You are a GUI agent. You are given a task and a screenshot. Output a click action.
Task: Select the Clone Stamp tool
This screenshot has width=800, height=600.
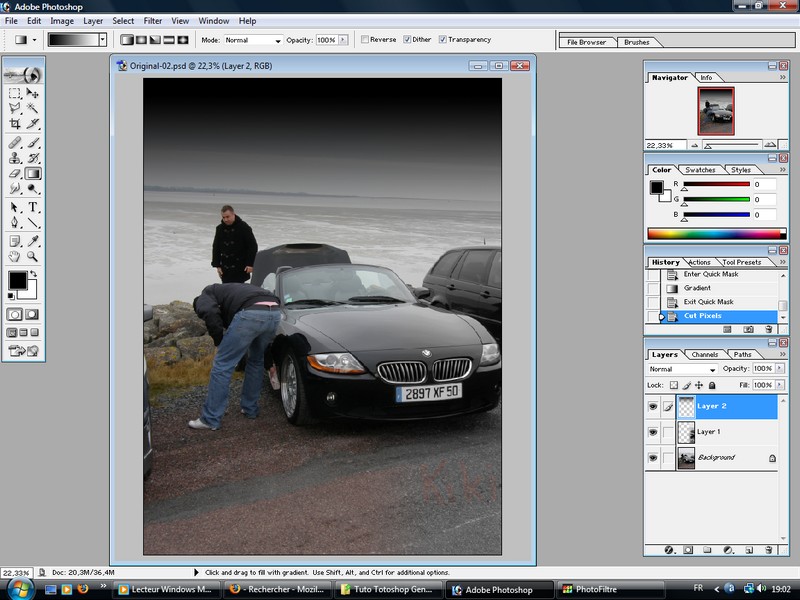15,158
